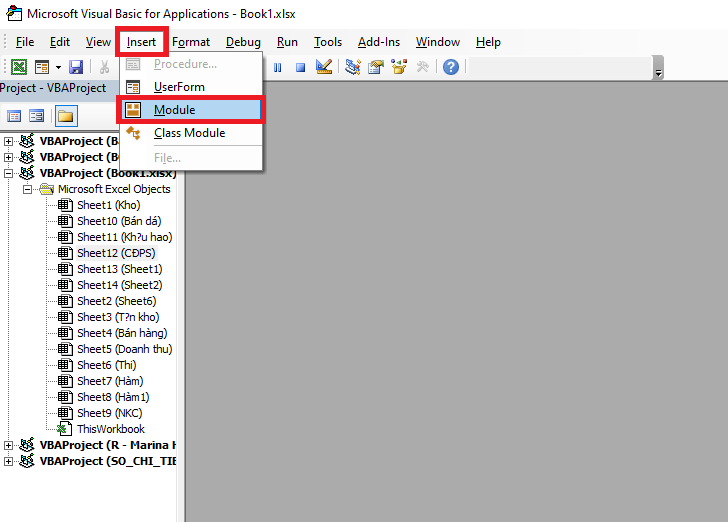The width and height of the screenshot is (728, 522).
Task: Select Sheet5 (Doanh thu) in tree
Action: click(x=125, y=349)
